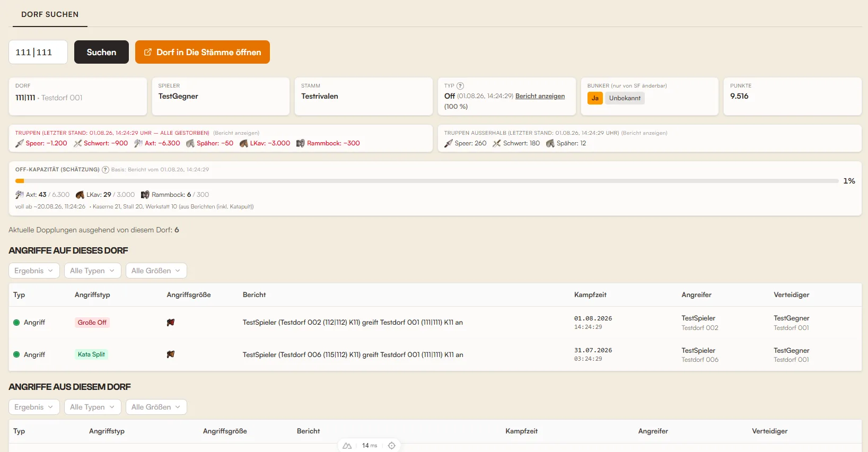The width and height of the screenshot is (868, 452).
Task: Click the external-link icon on orange button
Action: (x=148, y=52)
